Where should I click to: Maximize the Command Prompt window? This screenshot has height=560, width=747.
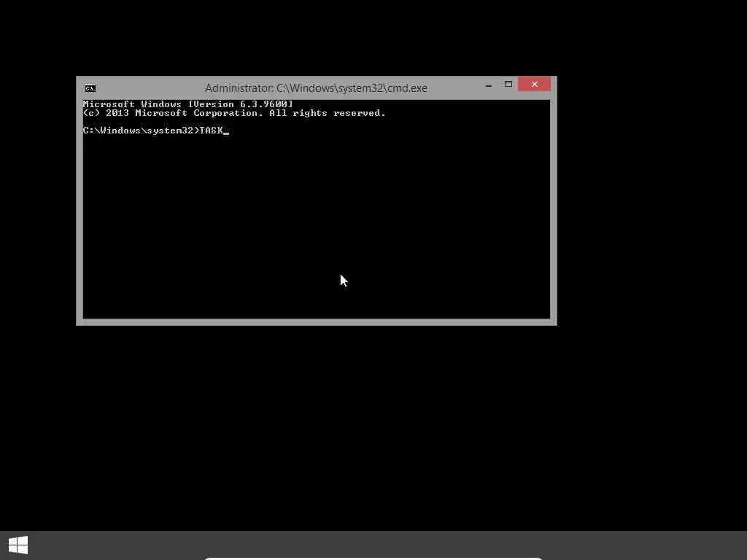pos(508,85)
